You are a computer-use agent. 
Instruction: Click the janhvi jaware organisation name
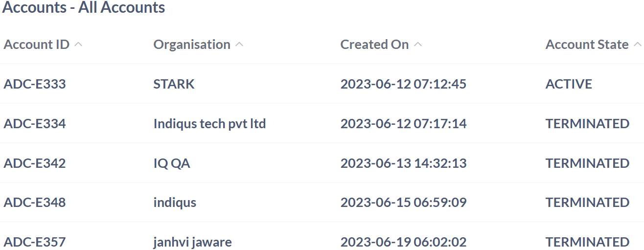click(x=192, y=242)
